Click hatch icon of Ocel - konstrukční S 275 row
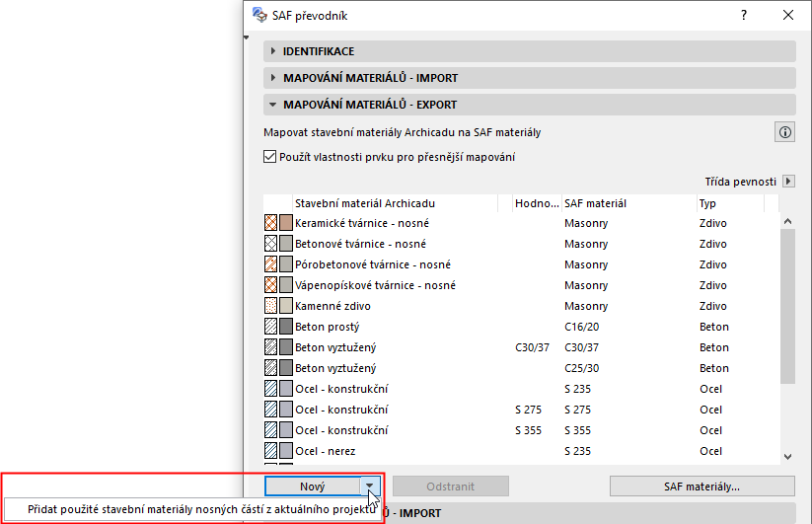This screenshot has width=812, height=524. (271, 410)
